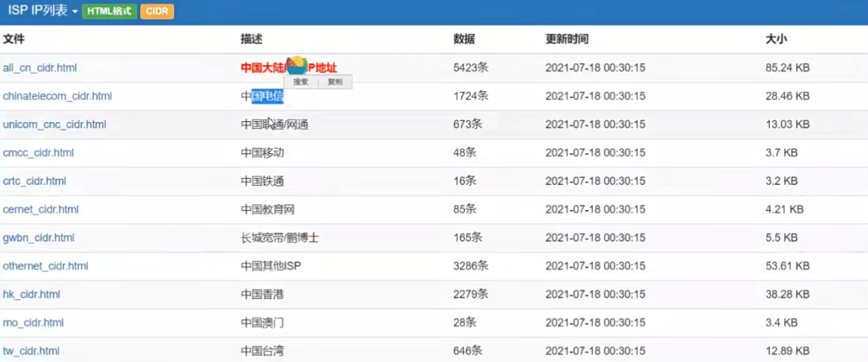Image resolution: width=868 pixels, height=362 pixels.
Task: Click the green HTML格式 button
Action: (110, 11)
